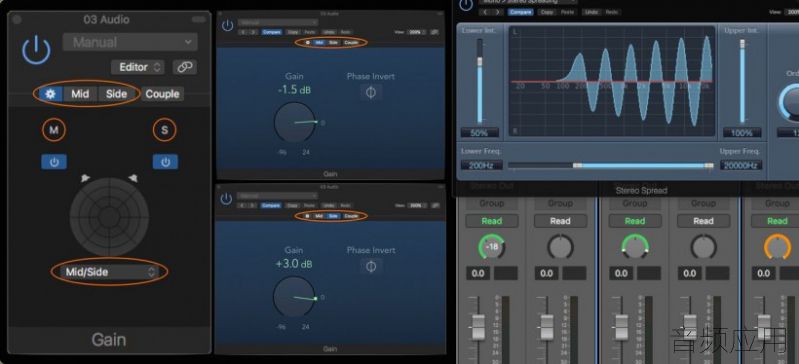The image size is (799, 364).
Task: Click the circular surround panner in 03 Audio panel
Action: point(109,216)
